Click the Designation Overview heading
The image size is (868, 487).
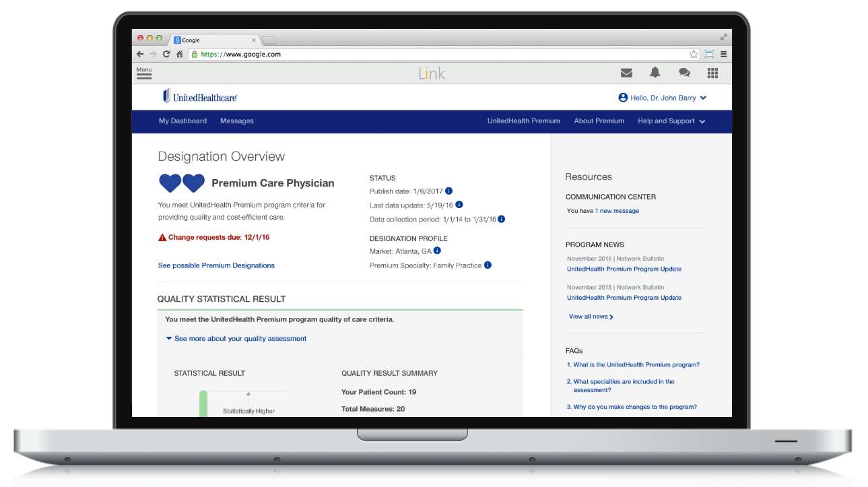tap(222, 156)
